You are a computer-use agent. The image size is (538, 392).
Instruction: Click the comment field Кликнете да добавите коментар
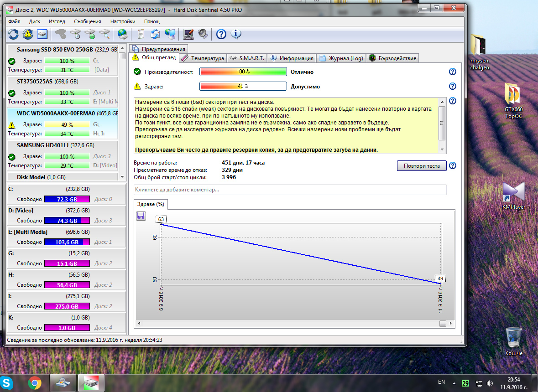point(290,190)
